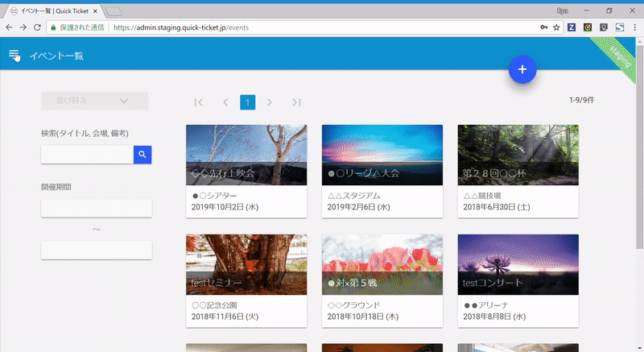Click browser forward arrow
644x352 pixels.
pos(23,27)
